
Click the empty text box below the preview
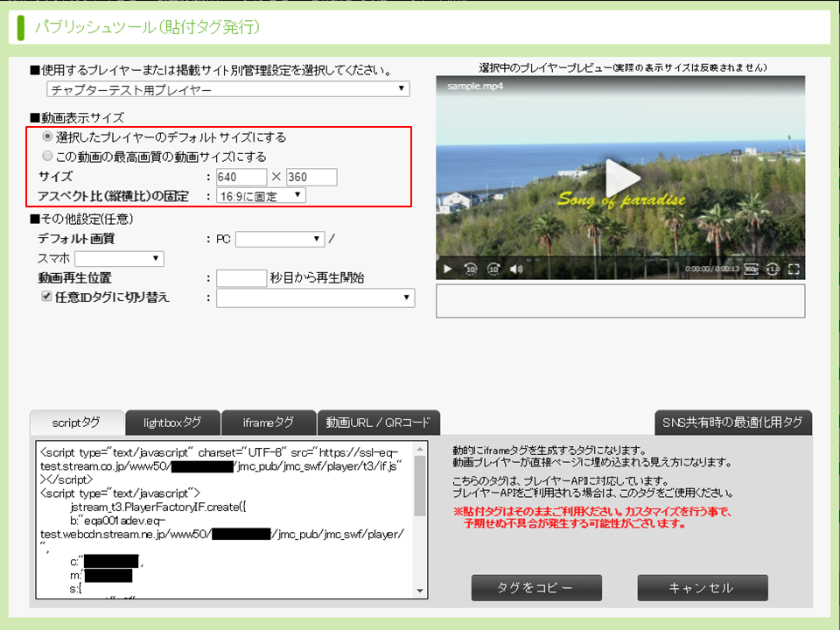[x=620, y=300]
